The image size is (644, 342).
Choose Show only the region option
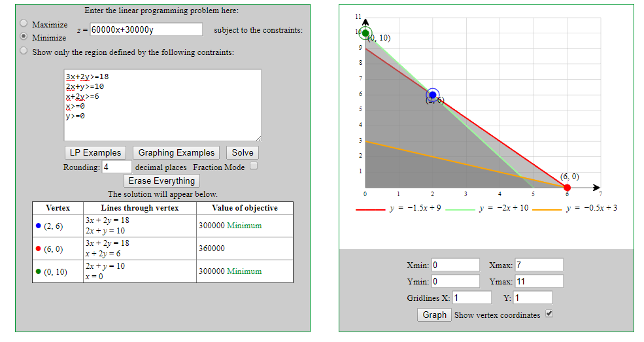click(24, 51)
